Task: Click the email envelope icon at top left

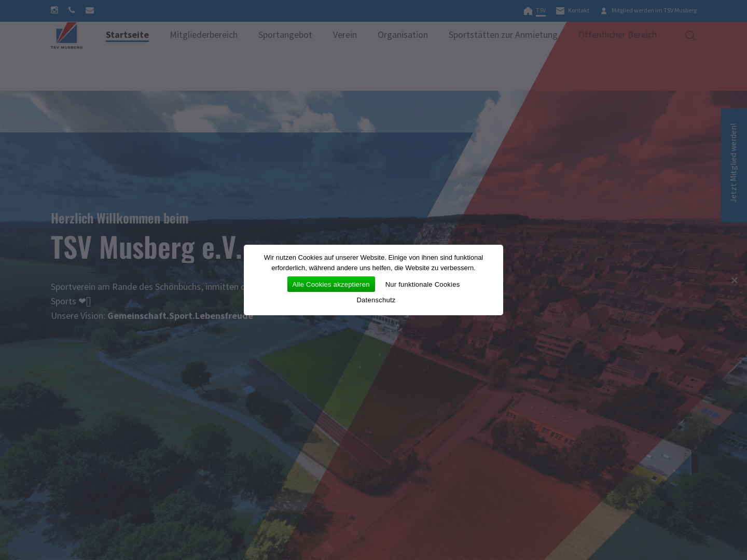Action: coord(90,10)
